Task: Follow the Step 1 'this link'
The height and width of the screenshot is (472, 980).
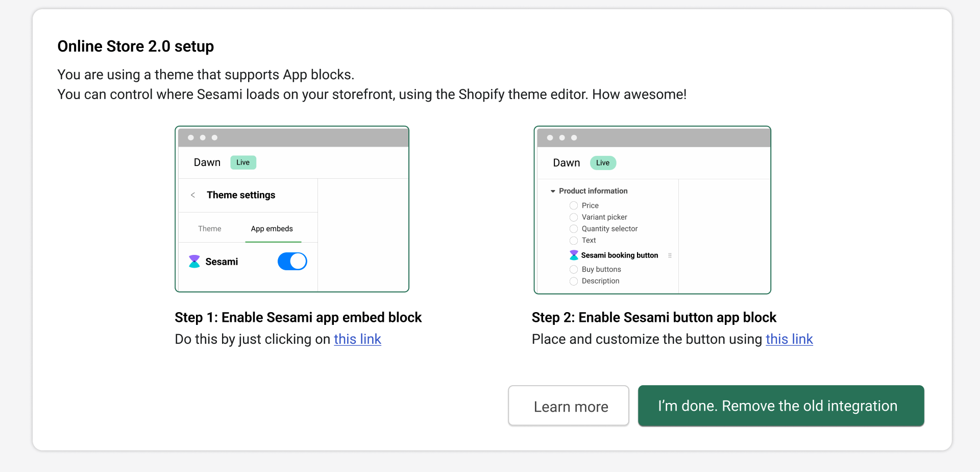Action: tap(357, 339)
